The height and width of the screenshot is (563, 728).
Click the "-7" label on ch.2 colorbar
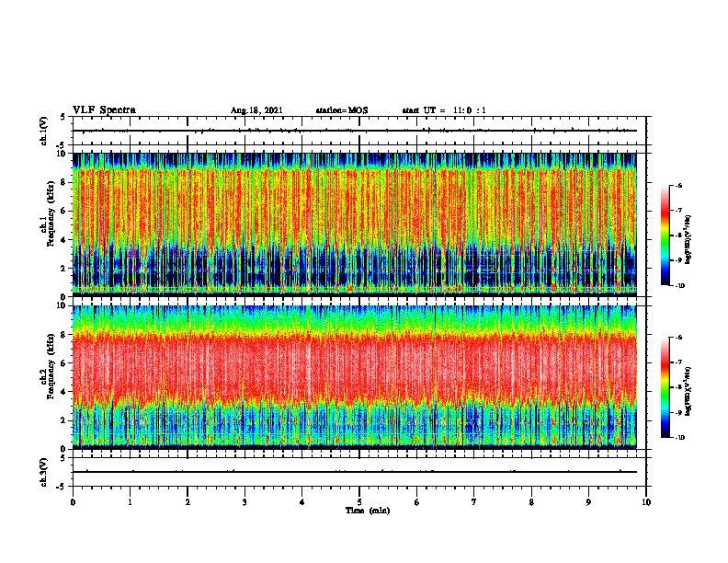pyautogui.click(x=679, y=362)
